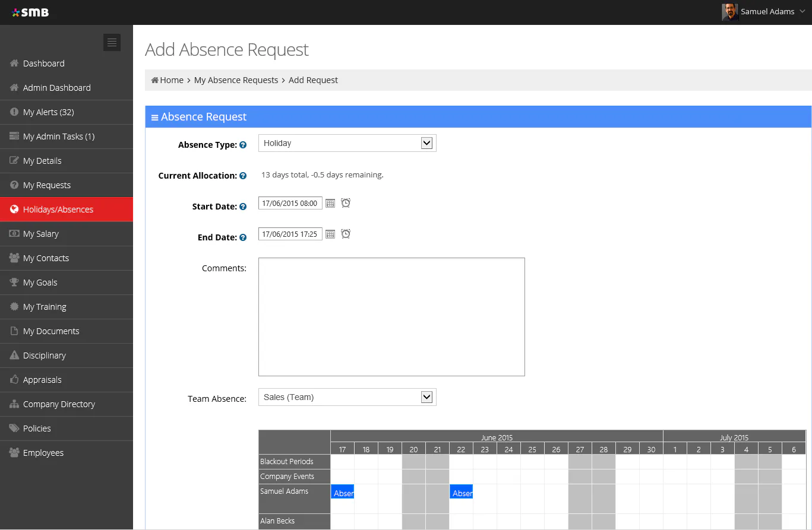
Task: Click inside the Comments text area
Action: point(391,316)
